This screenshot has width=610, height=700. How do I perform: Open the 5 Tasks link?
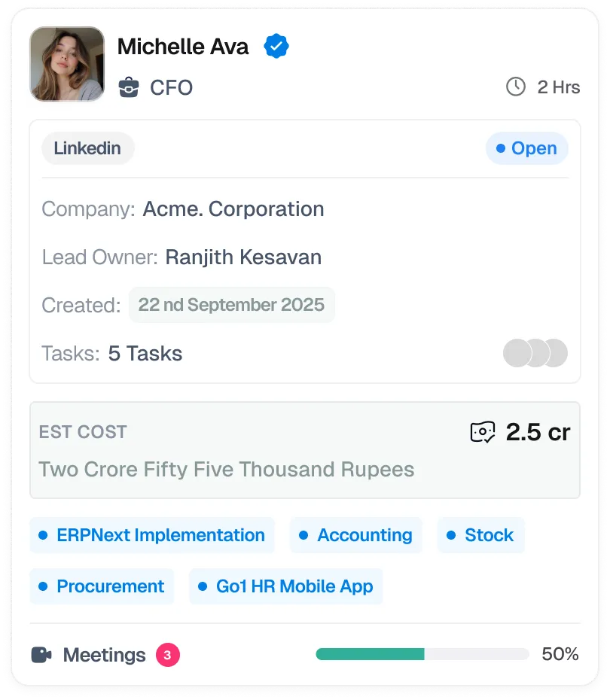[145, 354]
